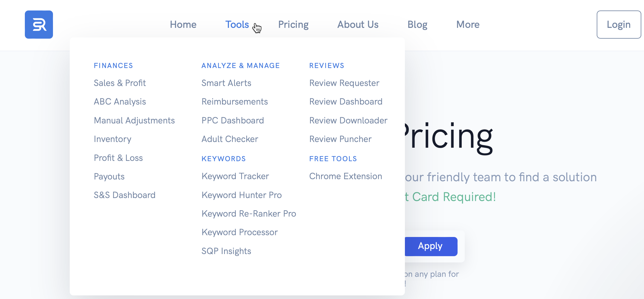Navigate to About Us
644x299 pixels.
358,25
